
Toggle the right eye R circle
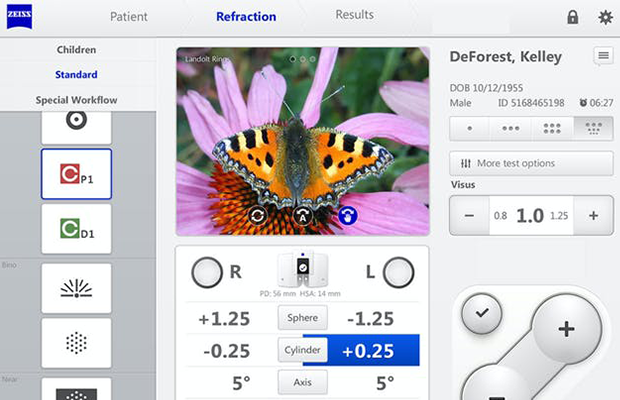(207, 272)
